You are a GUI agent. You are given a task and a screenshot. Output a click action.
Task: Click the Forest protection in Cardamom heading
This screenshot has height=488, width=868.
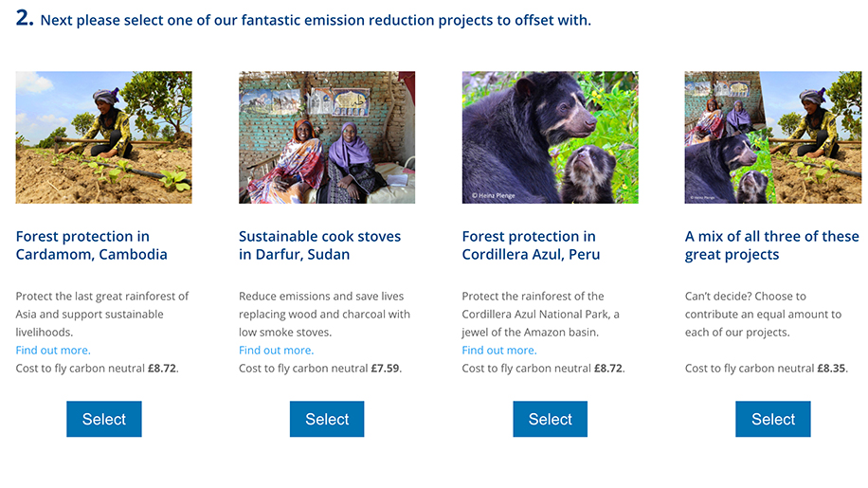[x=92, y=245]
